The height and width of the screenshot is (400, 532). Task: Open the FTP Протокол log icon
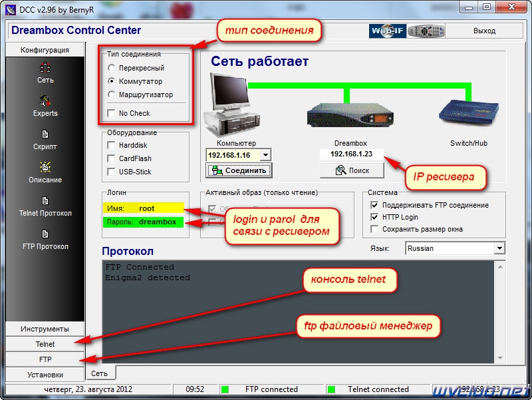(45, 234)
